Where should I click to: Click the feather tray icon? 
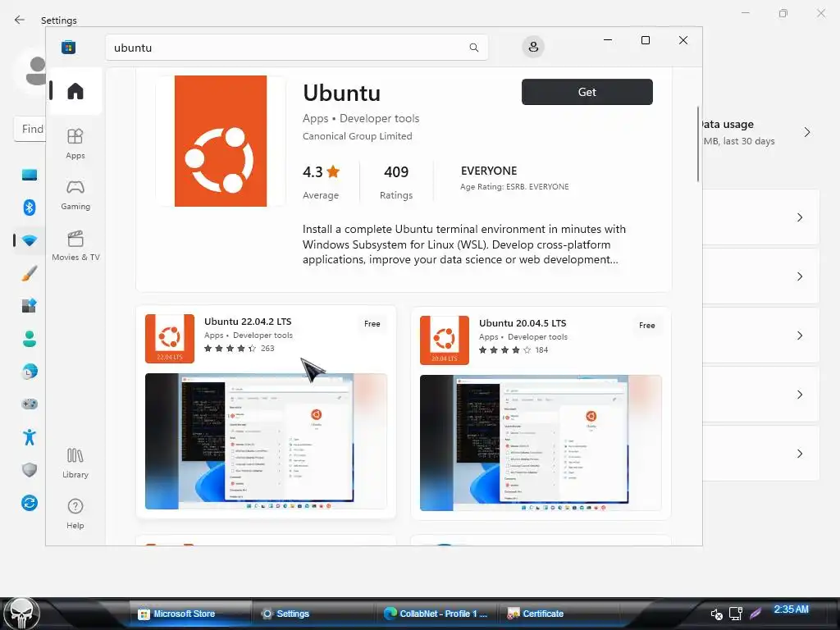(x=756, y=614)
